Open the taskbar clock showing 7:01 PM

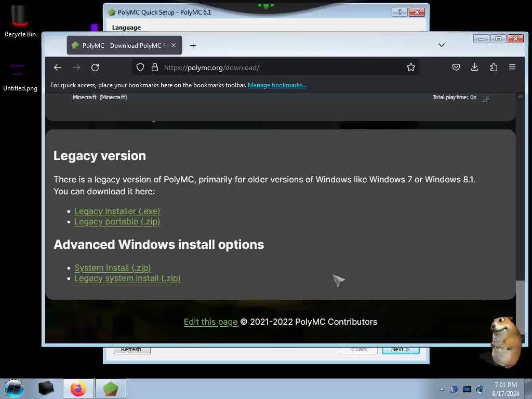pyautogui.click(x=506, y=389)
